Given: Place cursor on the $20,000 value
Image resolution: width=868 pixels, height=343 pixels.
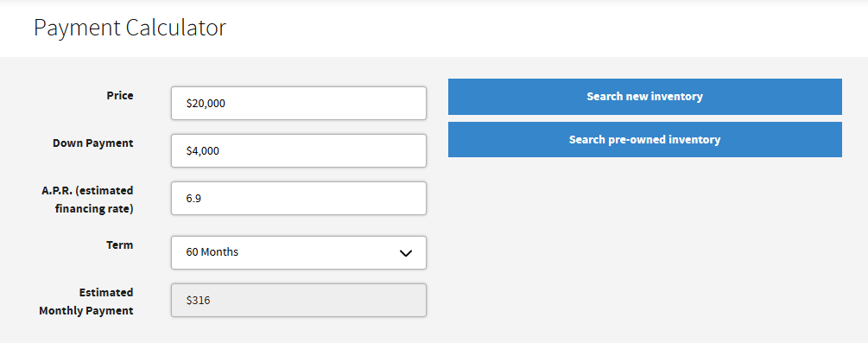Looking at the screenshot, I should (206, 103).
